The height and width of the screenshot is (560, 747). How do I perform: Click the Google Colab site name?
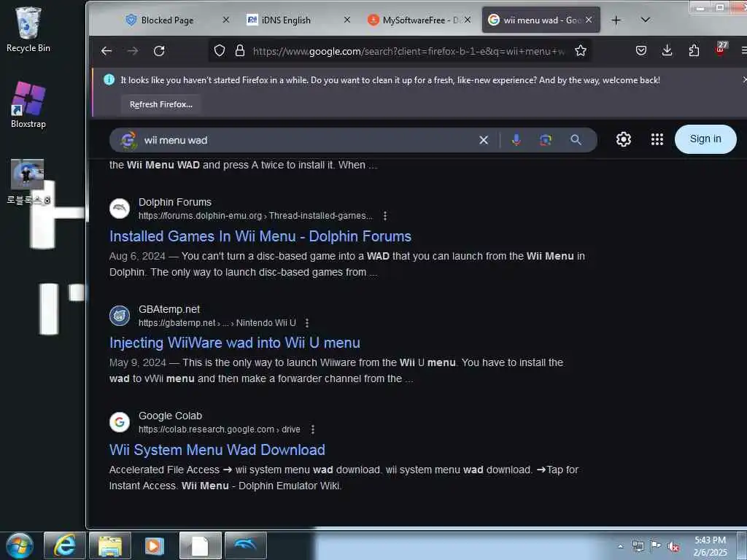point(170,416)
